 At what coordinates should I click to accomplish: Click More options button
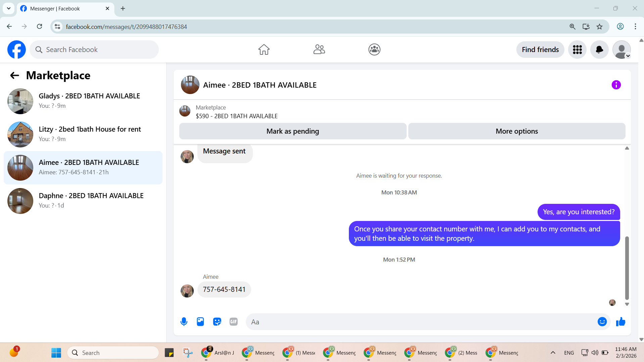coord(517,131)
